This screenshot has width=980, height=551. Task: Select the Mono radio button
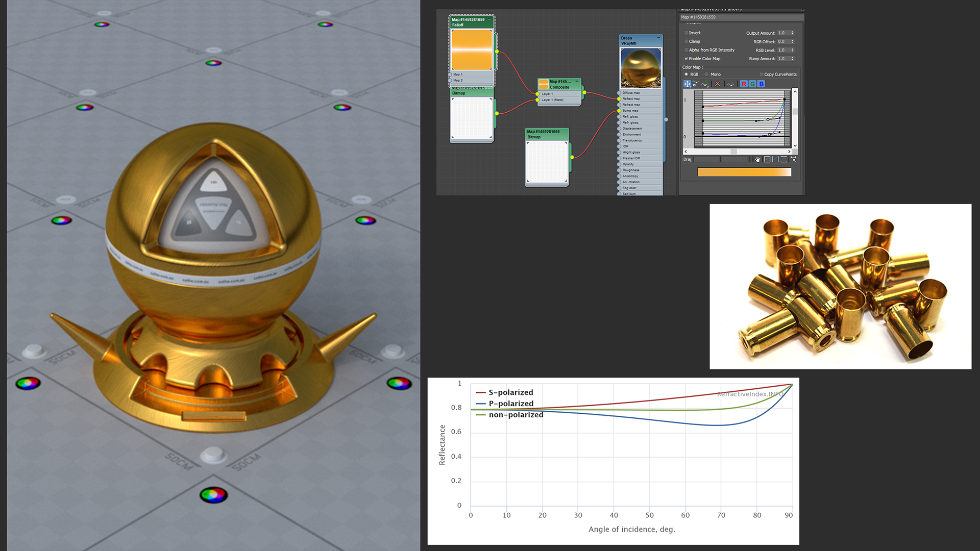click(x=706, y=74)
